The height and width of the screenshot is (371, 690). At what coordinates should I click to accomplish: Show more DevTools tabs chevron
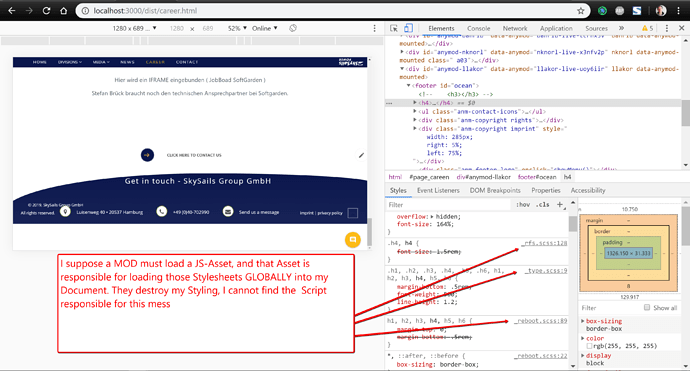coord(622,28)
